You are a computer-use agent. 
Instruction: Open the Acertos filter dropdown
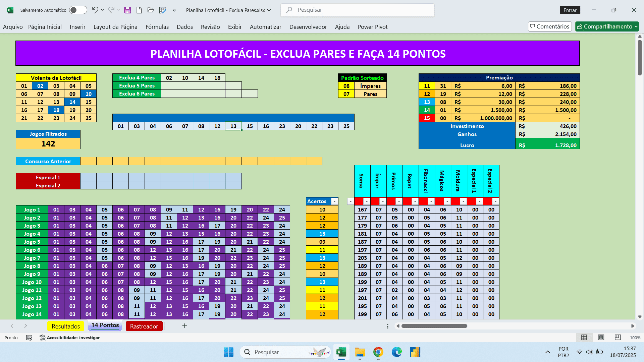pyautogui.click(x=334, y=201)
